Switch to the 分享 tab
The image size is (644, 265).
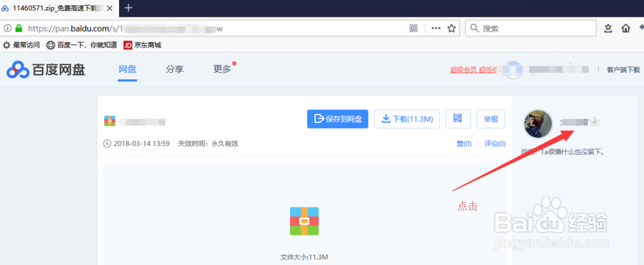pyautogui.click(x=175, y=69)
